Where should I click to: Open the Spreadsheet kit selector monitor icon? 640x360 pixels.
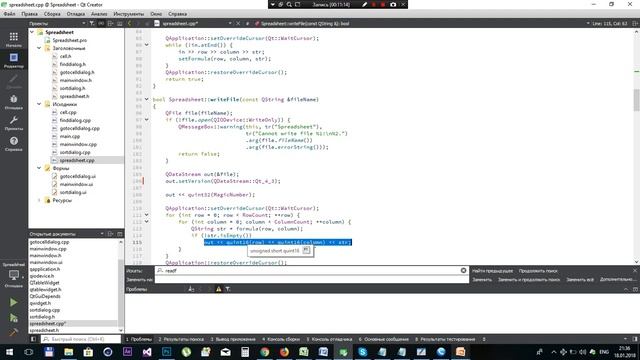(13, 276)
